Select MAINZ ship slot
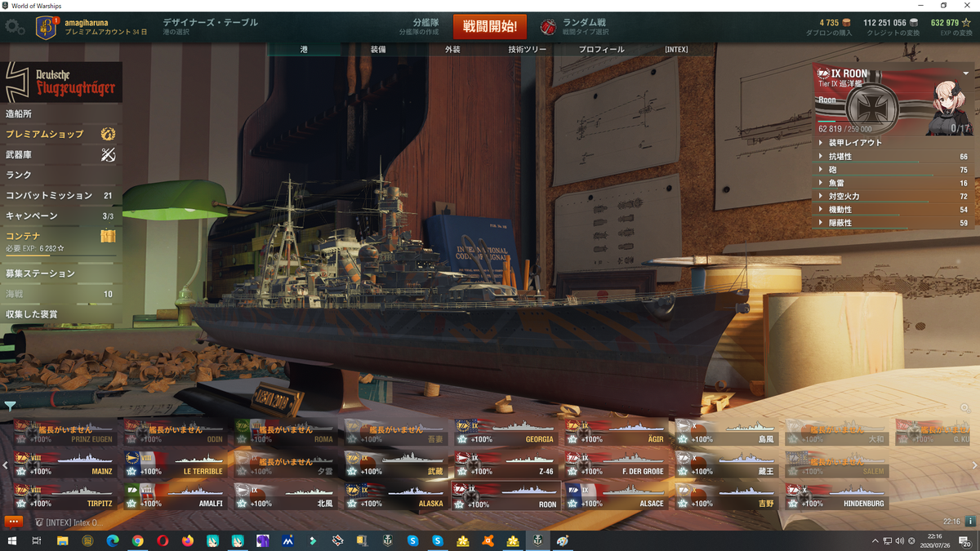Image resolution: width=980 pixels, height=551 pixels. click(x=65, y=464)
